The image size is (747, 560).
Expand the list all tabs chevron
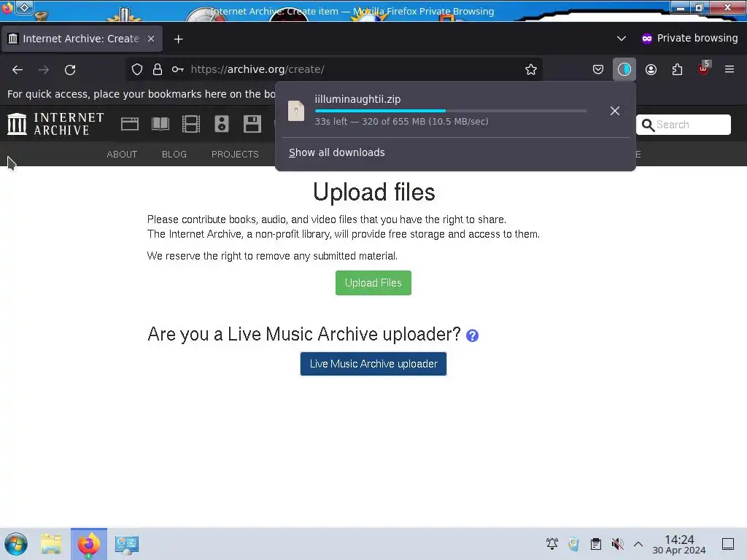click(622, 39)
